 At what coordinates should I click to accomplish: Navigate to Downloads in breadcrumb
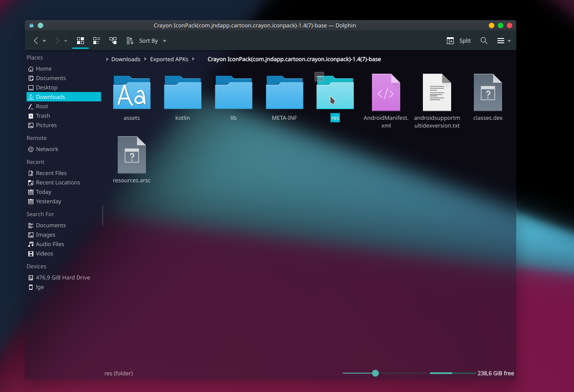tap(125, 59)
